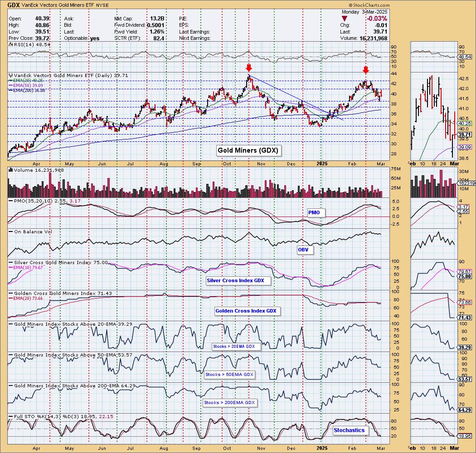
Task: Click the Gold Miners (GDX) annotation box
Action: tap(248, 150)
